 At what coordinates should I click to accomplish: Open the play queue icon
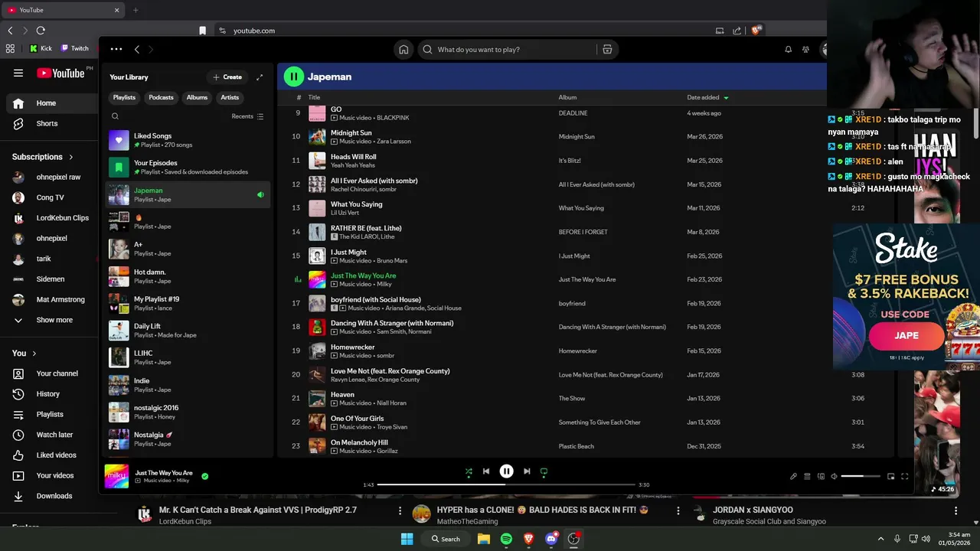coord(807,476)
